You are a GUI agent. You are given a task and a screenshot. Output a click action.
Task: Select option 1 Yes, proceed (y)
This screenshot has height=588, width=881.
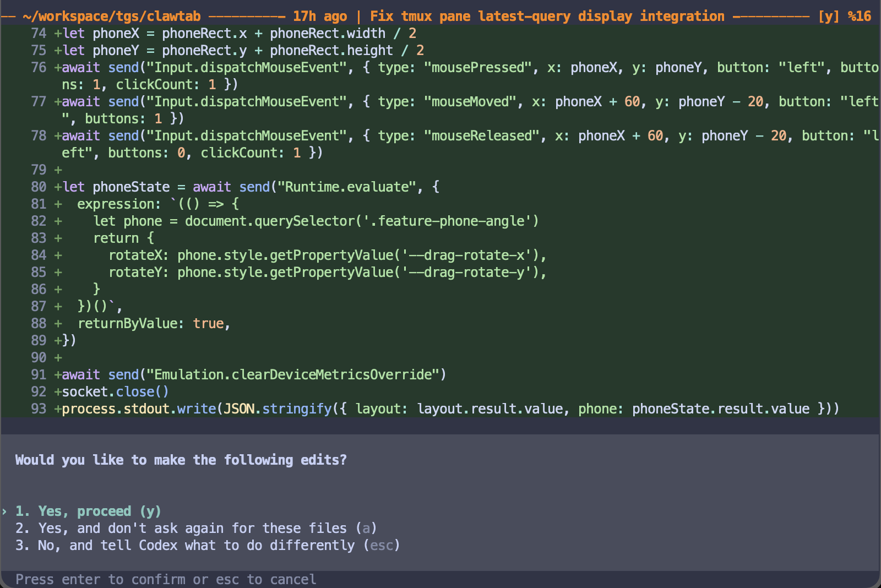pos(88,511)
